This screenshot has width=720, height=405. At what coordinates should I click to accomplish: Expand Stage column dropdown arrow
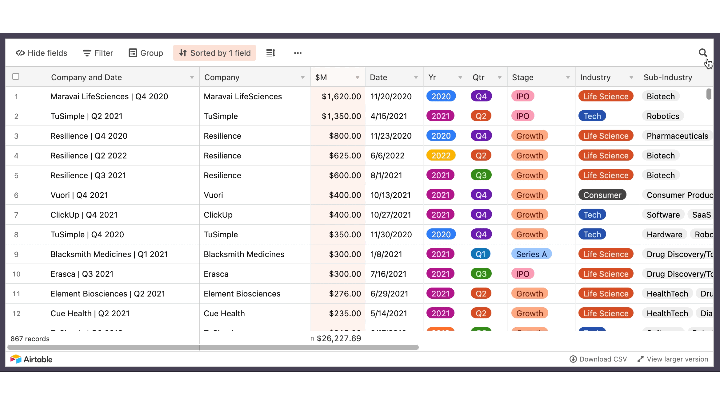(568, 78)
